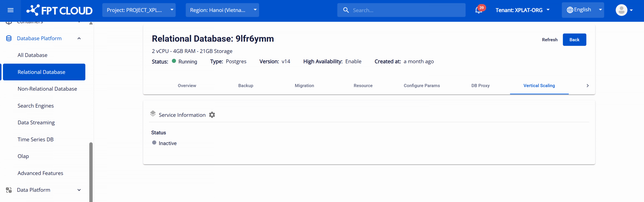
Task: Expand the Data Platform section
Action: pyautogui.click(x=79, y=190)
